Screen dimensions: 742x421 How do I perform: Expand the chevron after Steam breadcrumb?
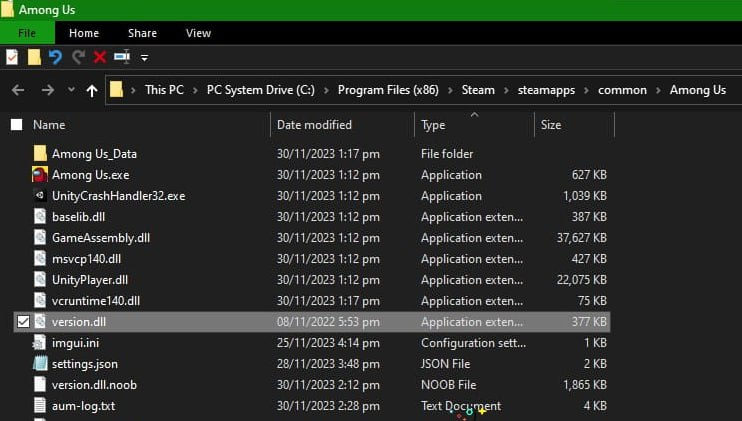click(x=506, y=90)
